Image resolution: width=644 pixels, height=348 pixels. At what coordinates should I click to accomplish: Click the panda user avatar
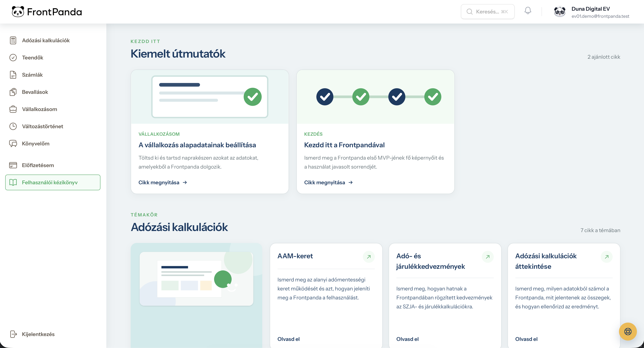pyautogui.click(x=560, y=12)
